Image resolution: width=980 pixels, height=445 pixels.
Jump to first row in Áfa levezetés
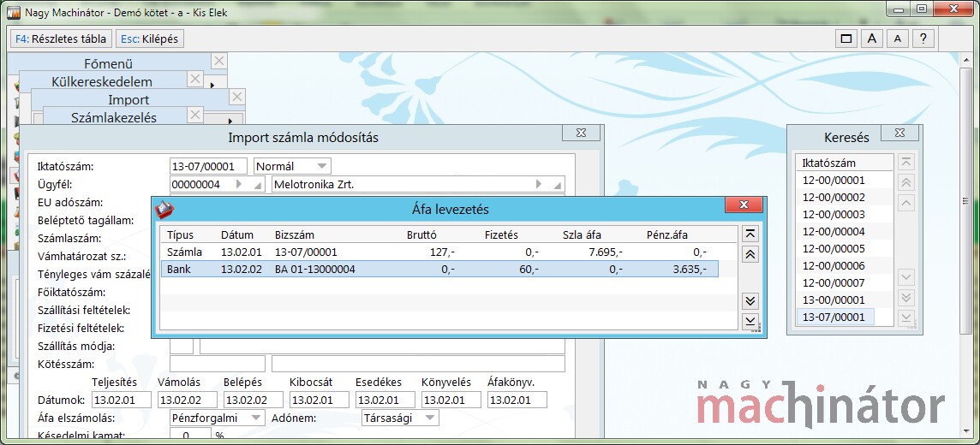click(x=750, y=234)
